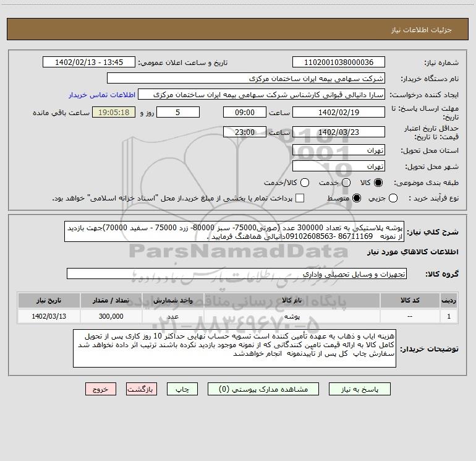
Task: Click the deadline time field 09:00
Action: [245, 113]
